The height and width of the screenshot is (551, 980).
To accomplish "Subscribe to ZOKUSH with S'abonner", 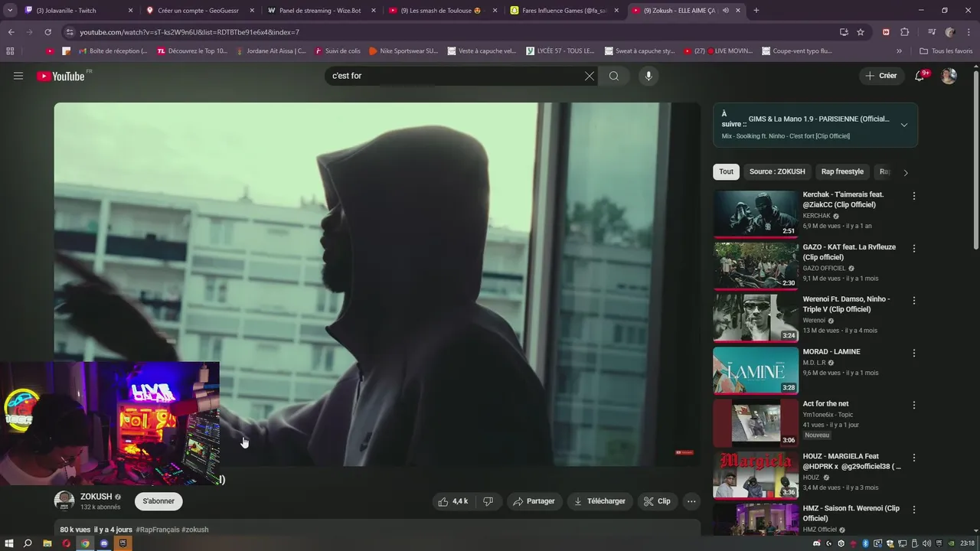I will pos(158,501).
